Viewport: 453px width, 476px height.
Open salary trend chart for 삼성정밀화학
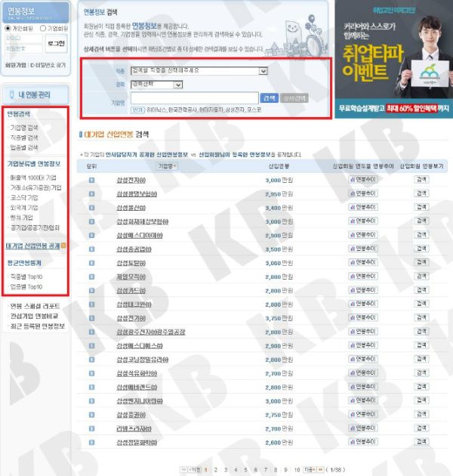pos(363,442)
